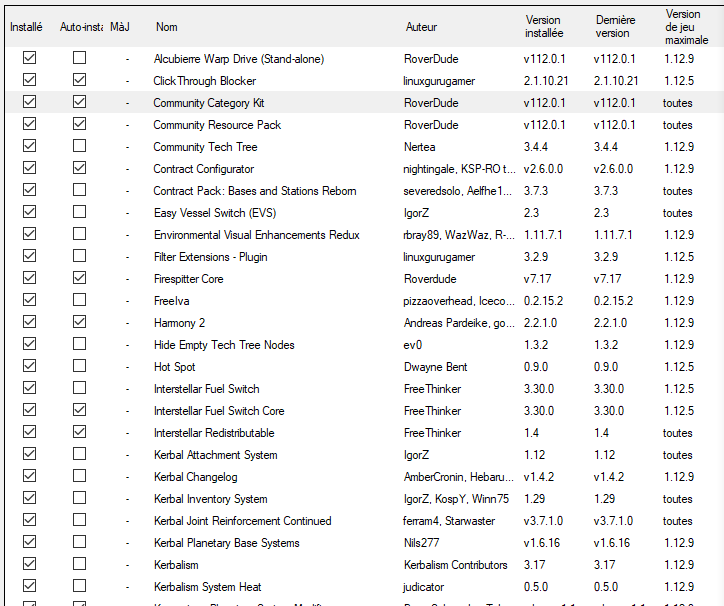Select Community Tech Tree mod
The height and width of the screenshot is (606, 724).
[x=205, y=147]
